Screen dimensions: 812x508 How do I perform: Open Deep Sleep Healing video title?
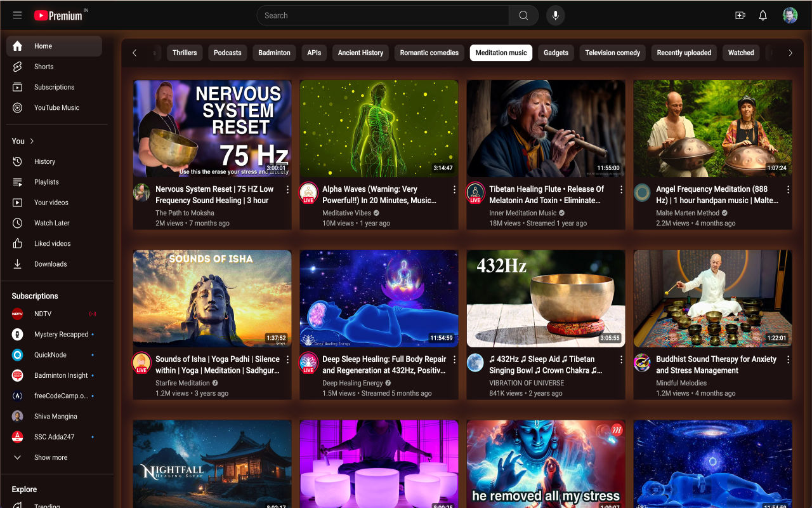(x=384, y=364)
